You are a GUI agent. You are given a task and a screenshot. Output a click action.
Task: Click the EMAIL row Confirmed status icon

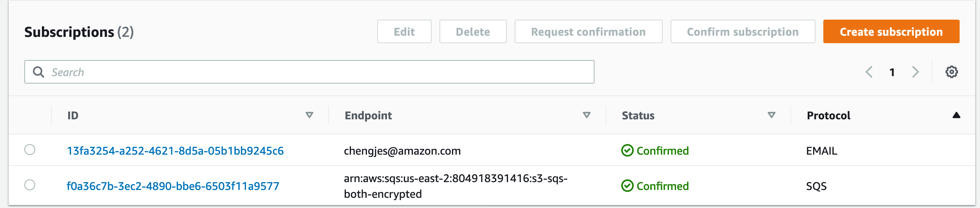pos(627,150)
